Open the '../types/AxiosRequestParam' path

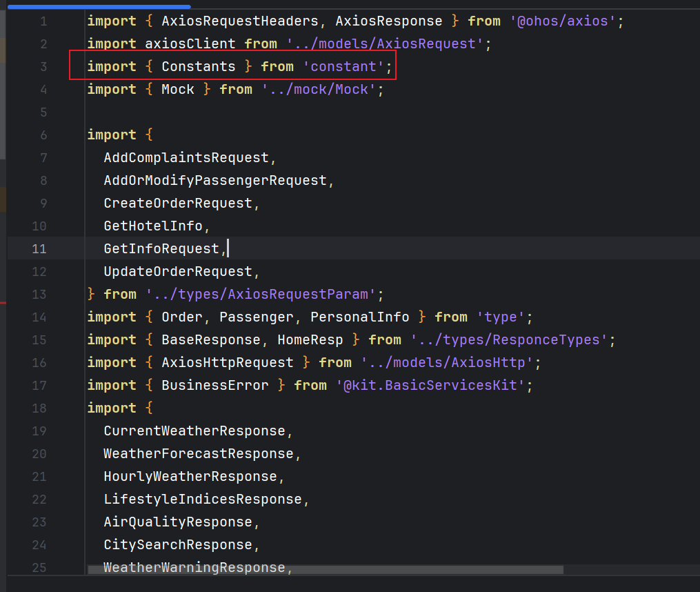pos(261,295)
